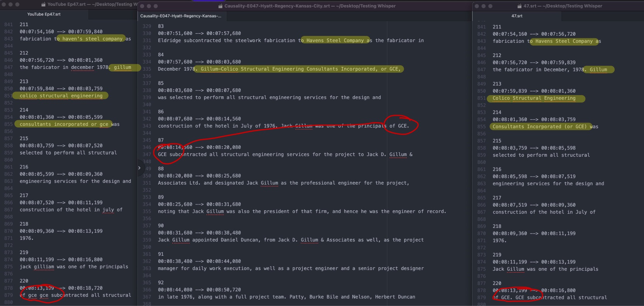The image size is (644, 306).
Task: Click timestamp '00:07:51,600 --> 00:07:57,680' in the middle window
Action: [x=199, y=34]
